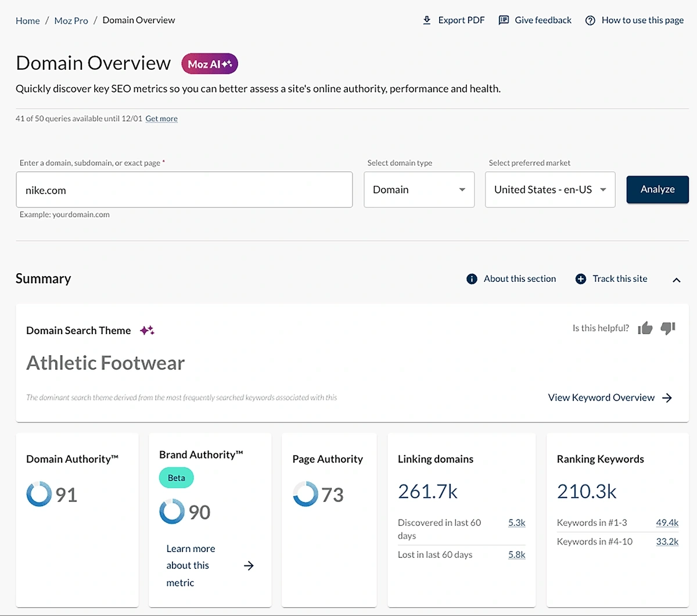Viewport: 697px width, 616px height.
Task: Click '41 of 50 queries available' text
Action: click(79, 119)
